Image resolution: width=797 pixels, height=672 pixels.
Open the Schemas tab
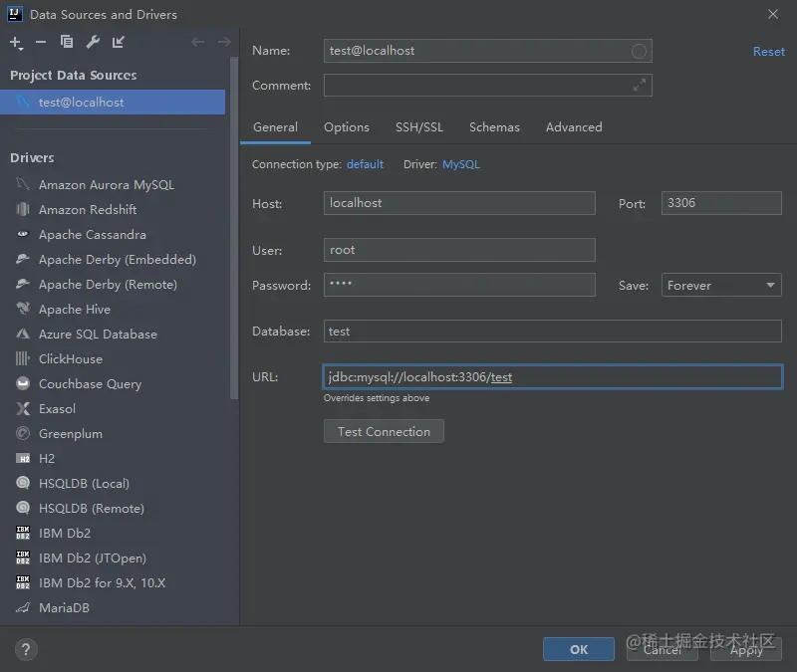tap(494, 127)
